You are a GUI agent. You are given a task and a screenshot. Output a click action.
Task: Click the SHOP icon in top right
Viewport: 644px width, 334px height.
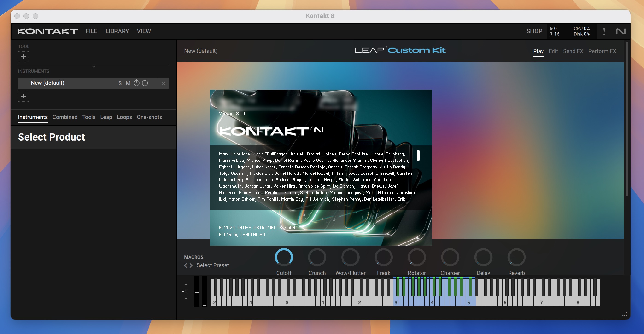tap(534, 31)
